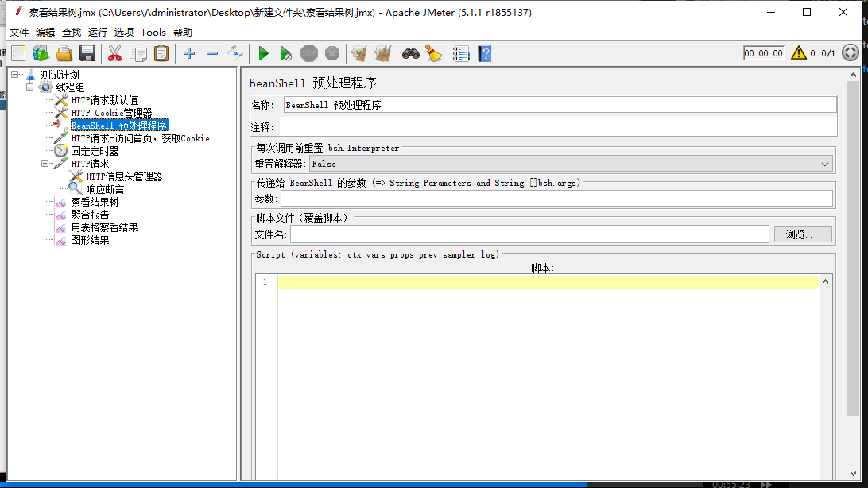Click the main panel scroll down arrow
The width and height of the screenshot is (868, 488).
[853, 474]
